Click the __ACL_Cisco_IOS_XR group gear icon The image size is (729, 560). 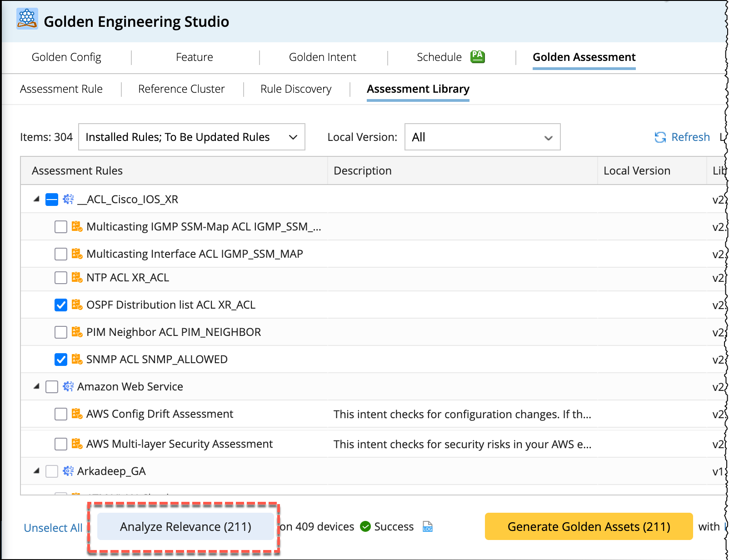[x=68, y=199]
